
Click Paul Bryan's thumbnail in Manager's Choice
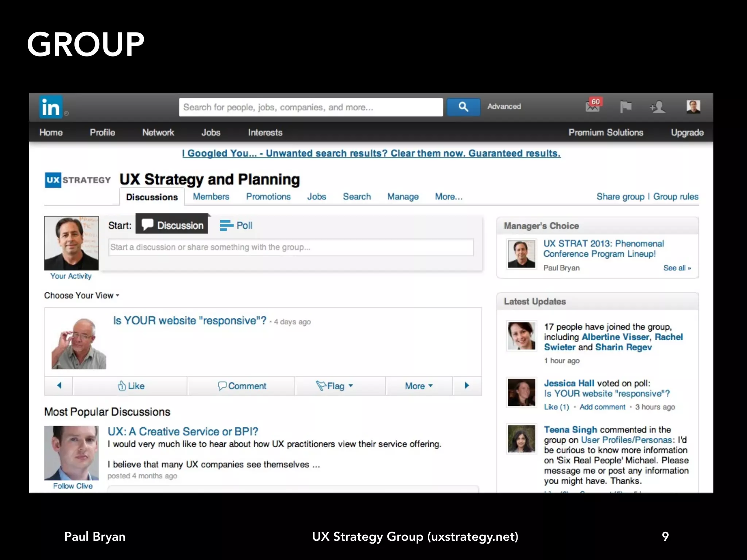click(522, 254)
